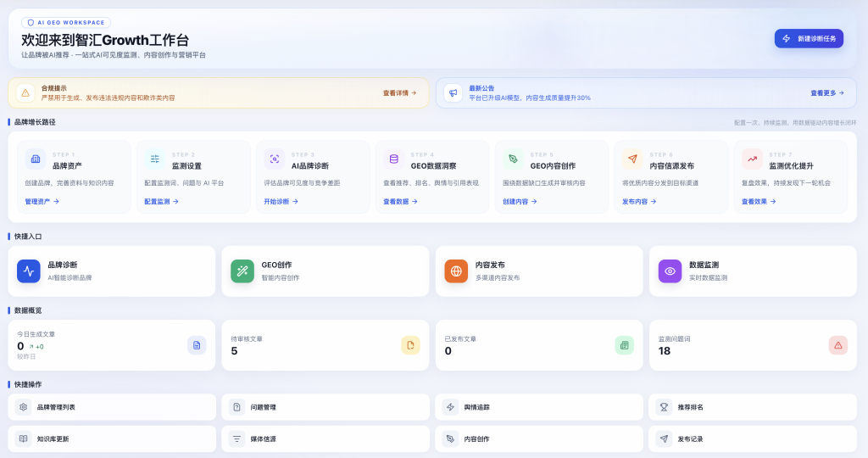Click the filter lines icon beside 媒体信源
This screenshot has height=458, width=868.
click(237, 438)
